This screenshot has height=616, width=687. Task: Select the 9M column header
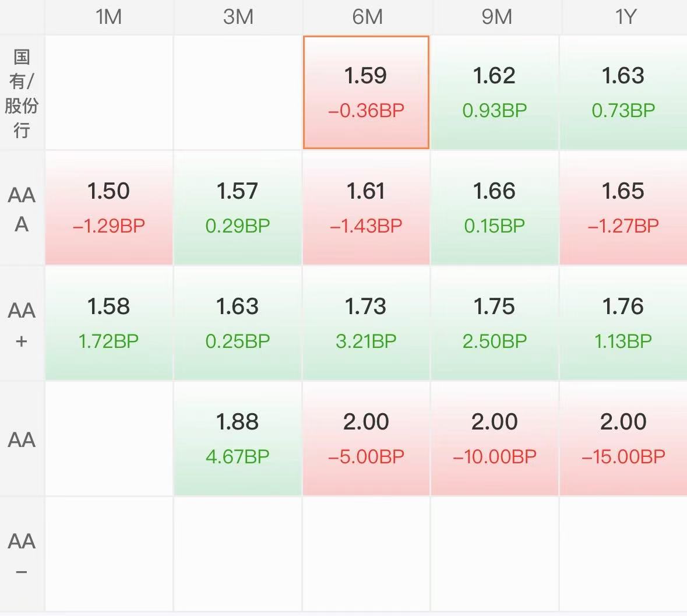point(496,17)
